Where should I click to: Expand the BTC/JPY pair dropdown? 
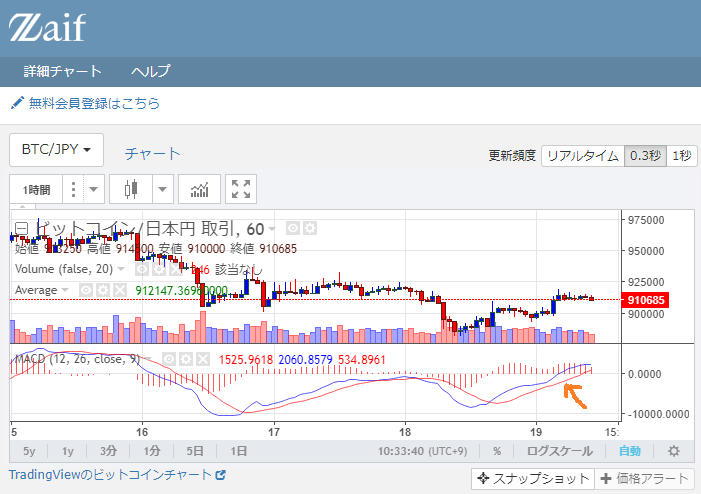pos(57,150)
